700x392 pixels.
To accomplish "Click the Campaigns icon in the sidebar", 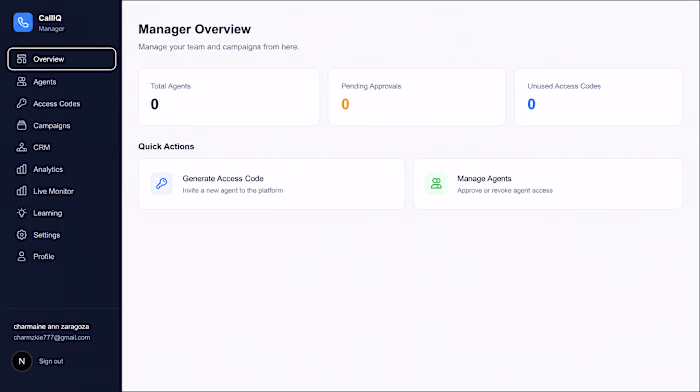I will click(x=21, y=125).
